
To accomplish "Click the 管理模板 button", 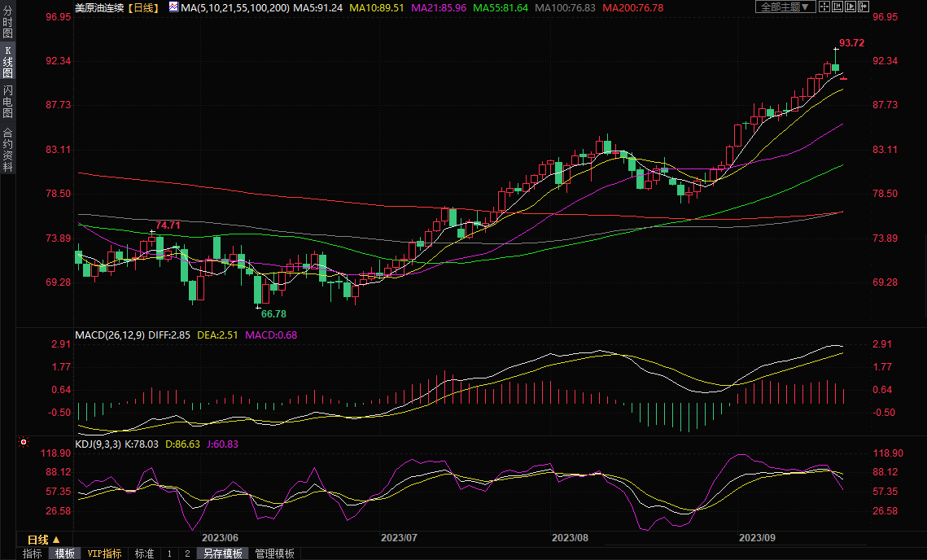I will 275,553.
